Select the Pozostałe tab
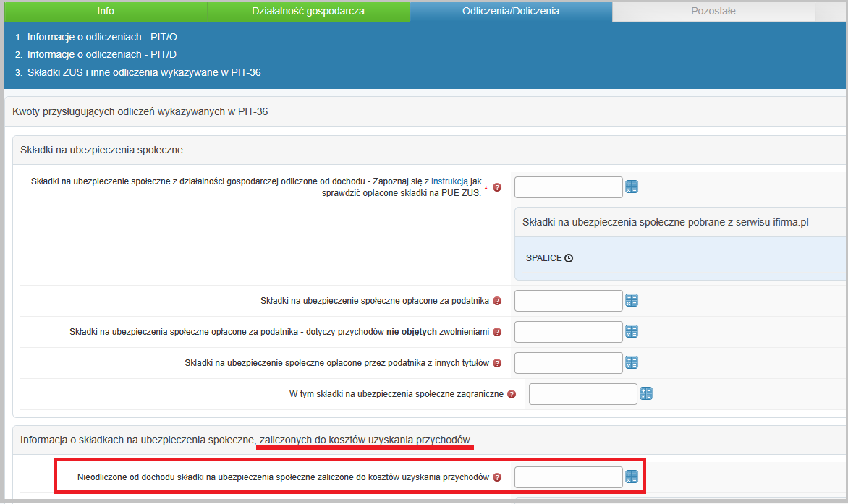 713,11
